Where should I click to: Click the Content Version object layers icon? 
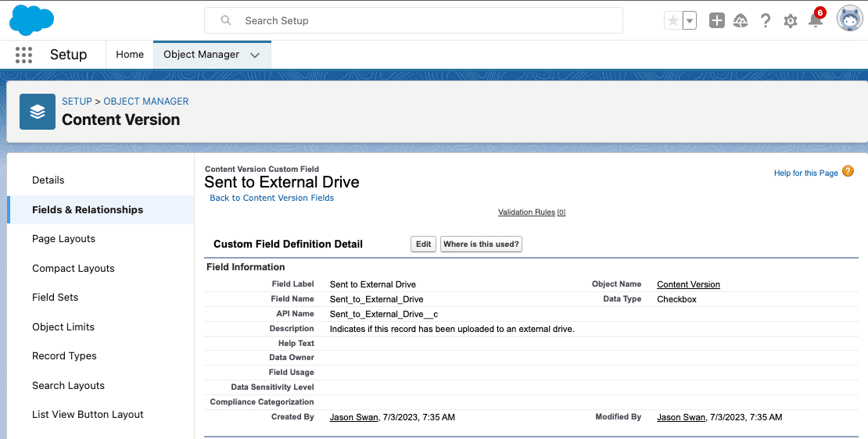click(x=38, y=112)
